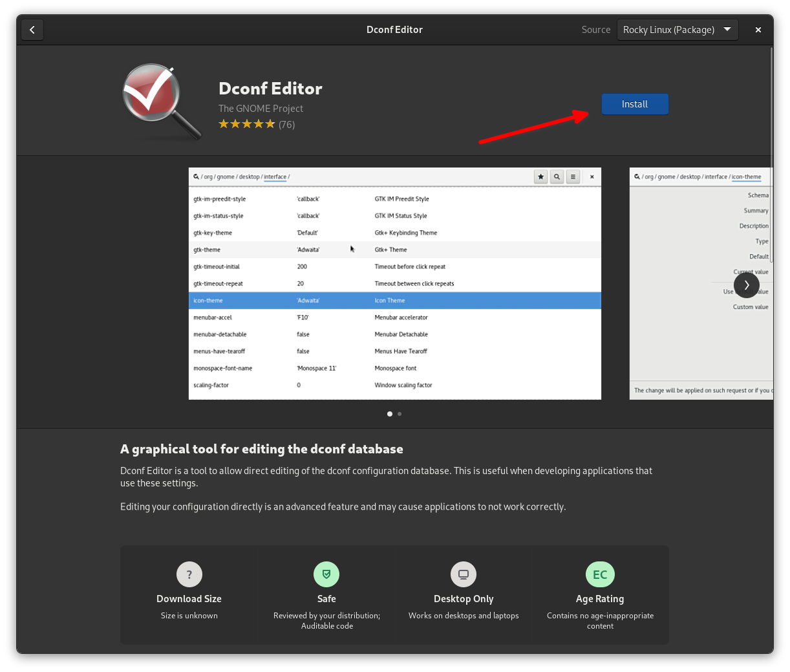Click the Desktop Only monitor icon
Image resolution: width=790 pixels, height=672 pixels.
(463, 574)
